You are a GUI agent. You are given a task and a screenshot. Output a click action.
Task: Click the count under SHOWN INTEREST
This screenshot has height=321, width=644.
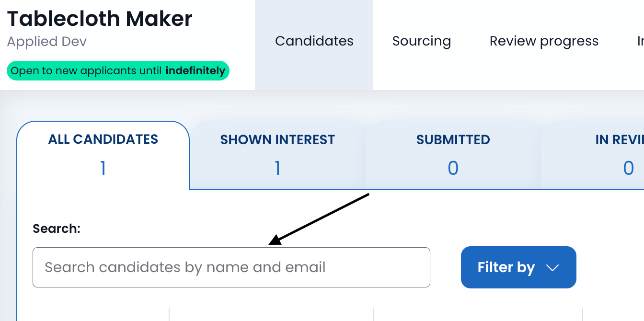click(x=277, y=168)
